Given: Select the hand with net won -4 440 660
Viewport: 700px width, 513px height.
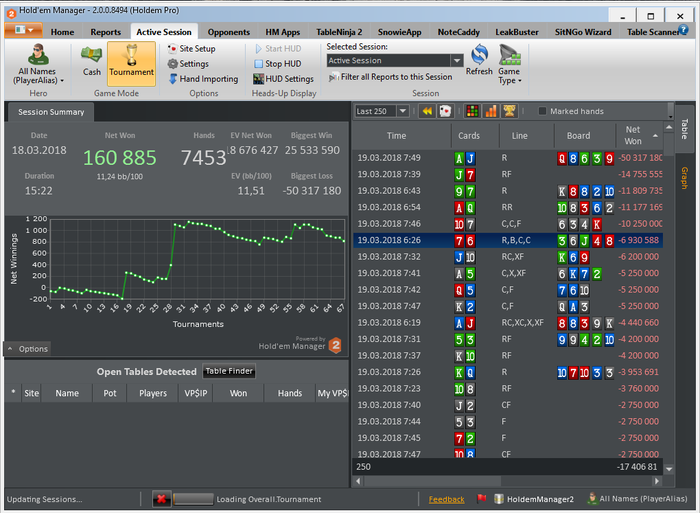Looking at the screenshot, I should pos(508,323).
